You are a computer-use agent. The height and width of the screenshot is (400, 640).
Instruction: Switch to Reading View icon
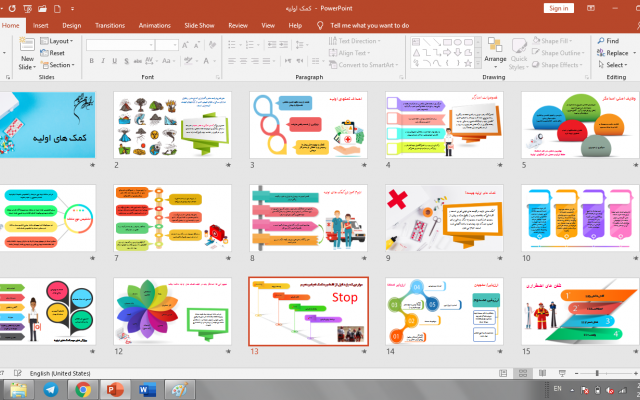(542, 373)
